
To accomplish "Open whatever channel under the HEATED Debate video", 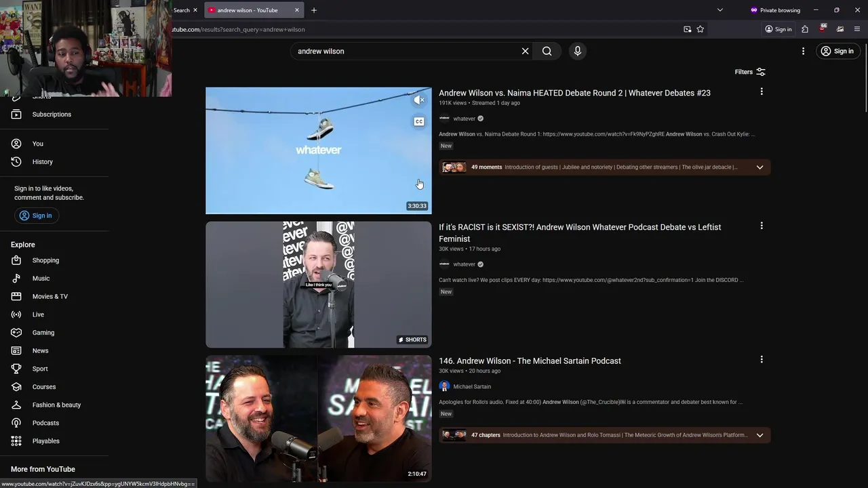I will point(465,119).
